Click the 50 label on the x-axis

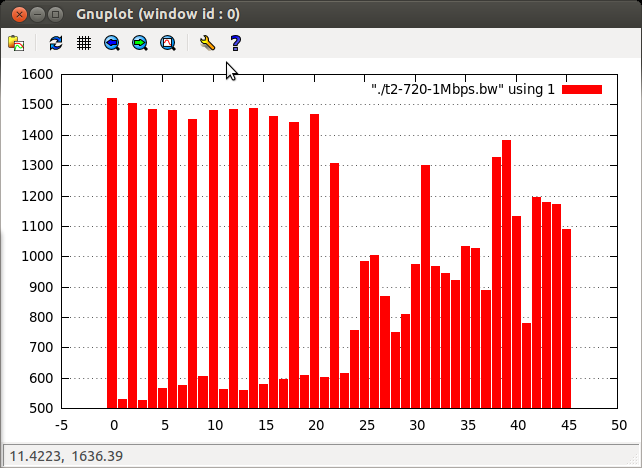click(617, 425)
